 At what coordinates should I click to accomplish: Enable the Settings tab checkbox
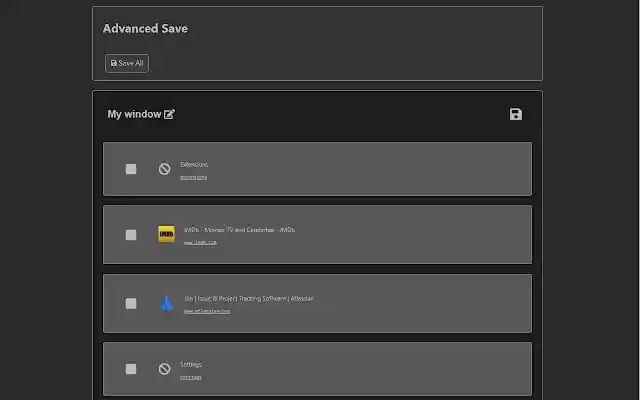131,369
